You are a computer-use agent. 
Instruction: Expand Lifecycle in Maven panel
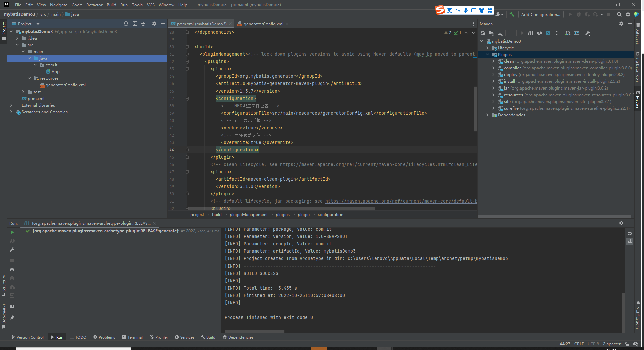point(487,48)
